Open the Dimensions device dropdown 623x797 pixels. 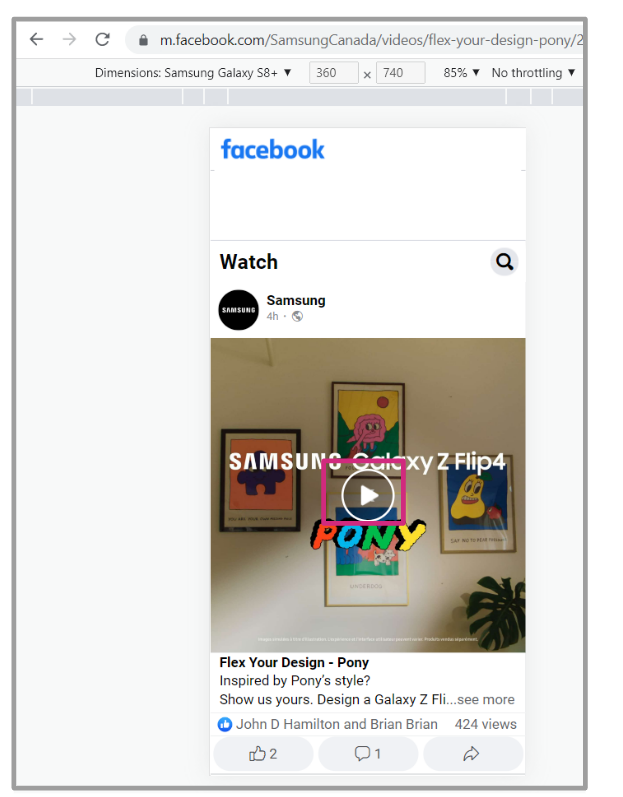tap(193, 73)
